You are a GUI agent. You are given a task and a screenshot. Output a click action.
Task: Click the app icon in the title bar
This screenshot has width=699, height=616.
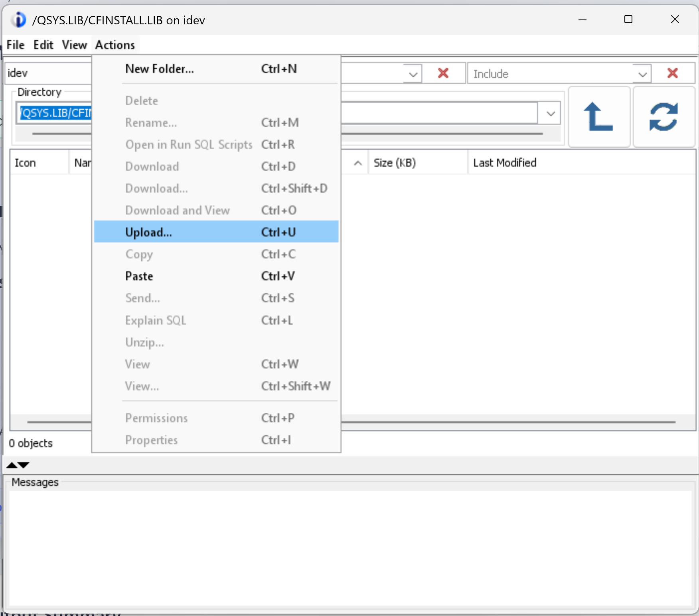click(x=18, y=20)
